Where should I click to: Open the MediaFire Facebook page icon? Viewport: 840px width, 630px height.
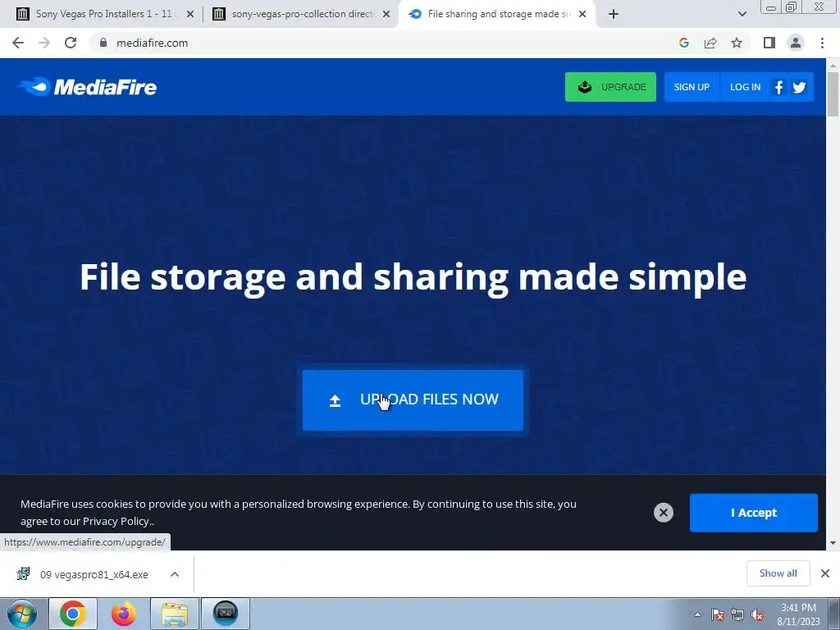click(x=779, y=87)
